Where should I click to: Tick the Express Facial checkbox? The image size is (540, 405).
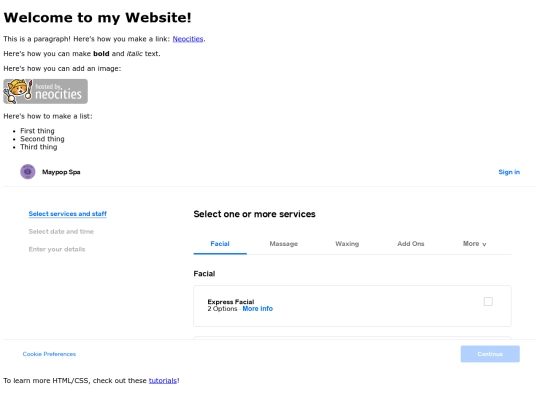tap(488, 301)
